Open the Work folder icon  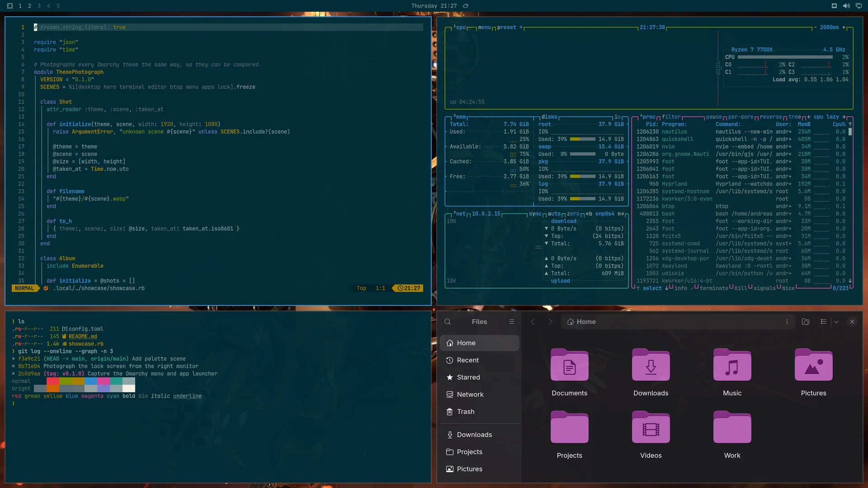click(x=732, y=427)
